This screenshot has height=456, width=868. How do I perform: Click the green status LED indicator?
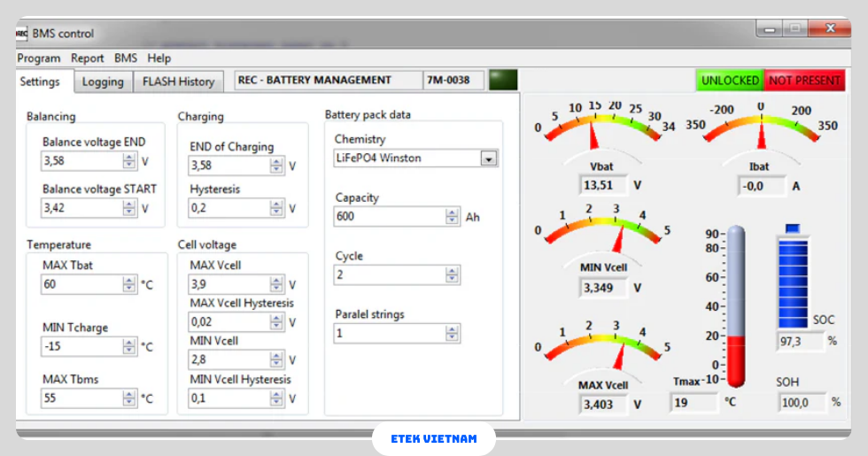click(502, 81)
